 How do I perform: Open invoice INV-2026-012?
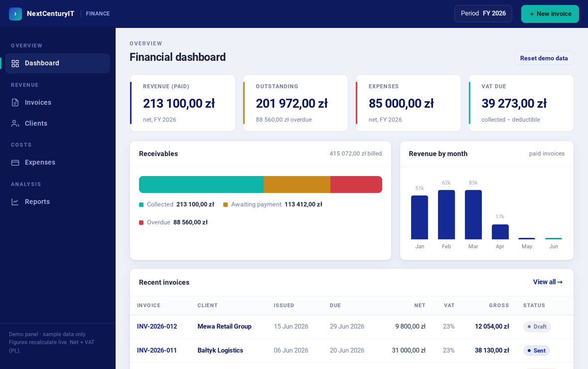click(157, 327)
